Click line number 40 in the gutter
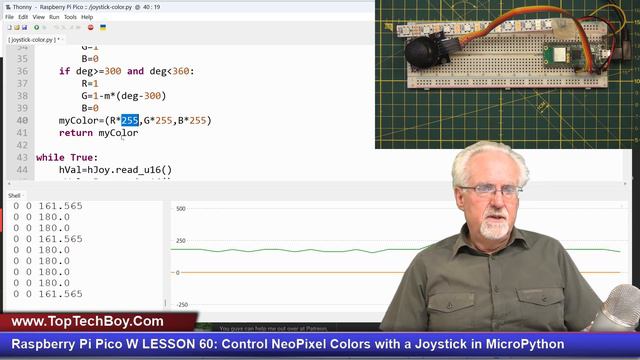Image resolution: width=640 pixels, height=360 pixels. (22, 120)
